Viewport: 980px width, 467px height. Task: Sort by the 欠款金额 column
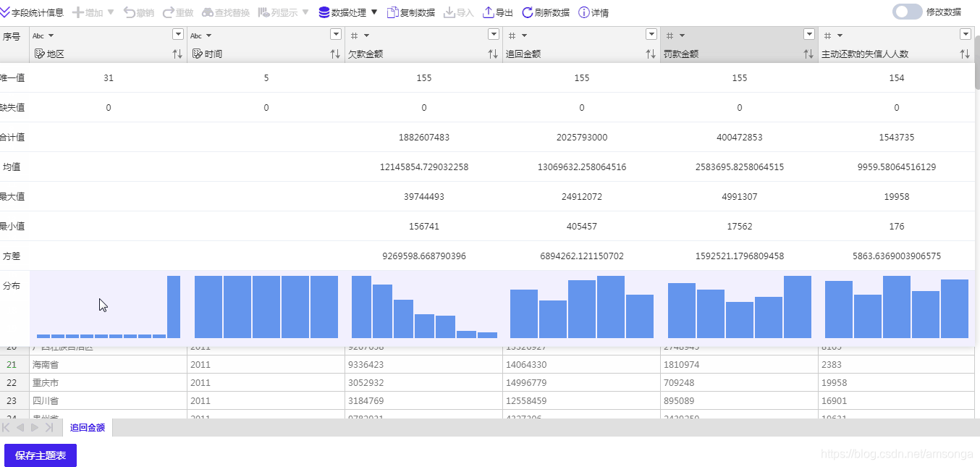click(x=493, y=54)
